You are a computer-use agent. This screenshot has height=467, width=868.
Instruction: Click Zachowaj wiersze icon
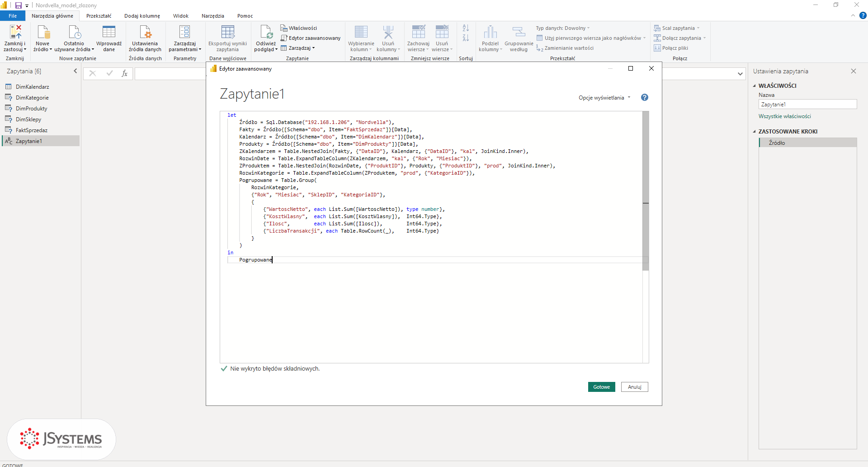[x=418, y=32]
